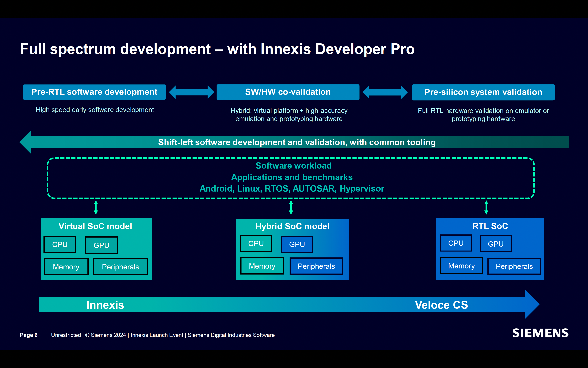Click the Full RTL hardware validation description
This screenshot has width=588, height=368.
tap(483, 115)
